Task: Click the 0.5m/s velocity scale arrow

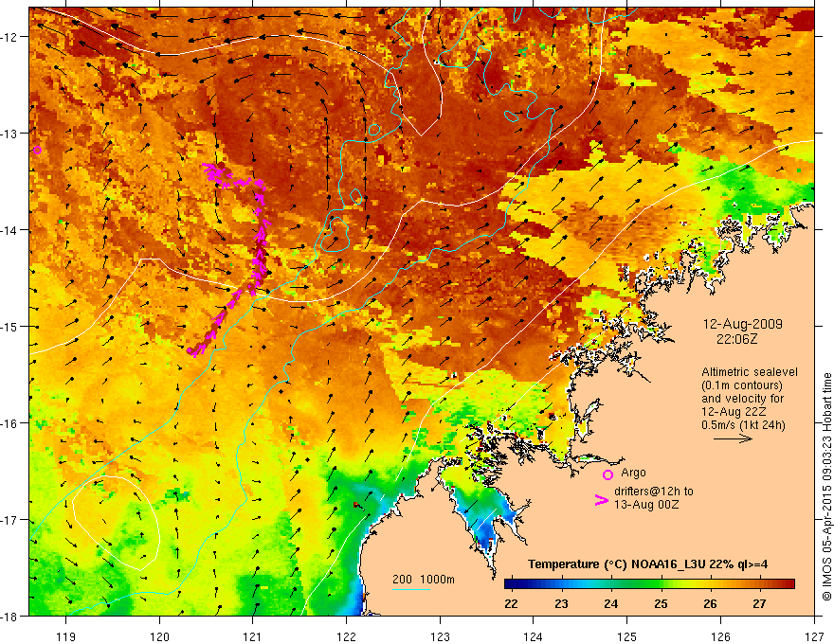Action: pos(733,438)
